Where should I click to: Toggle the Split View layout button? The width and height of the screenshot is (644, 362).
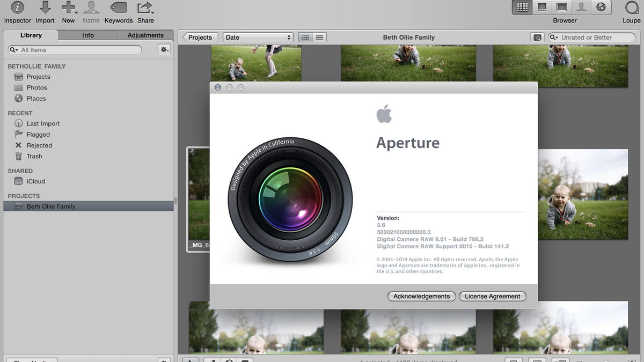542,8
